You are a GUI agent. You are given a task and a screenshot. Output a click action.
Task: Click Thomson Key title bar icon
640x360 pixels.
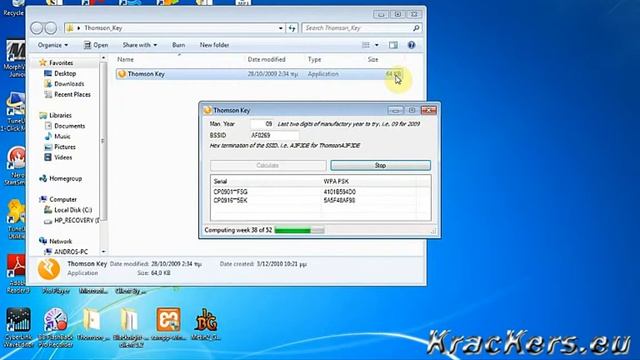[207, 110]
